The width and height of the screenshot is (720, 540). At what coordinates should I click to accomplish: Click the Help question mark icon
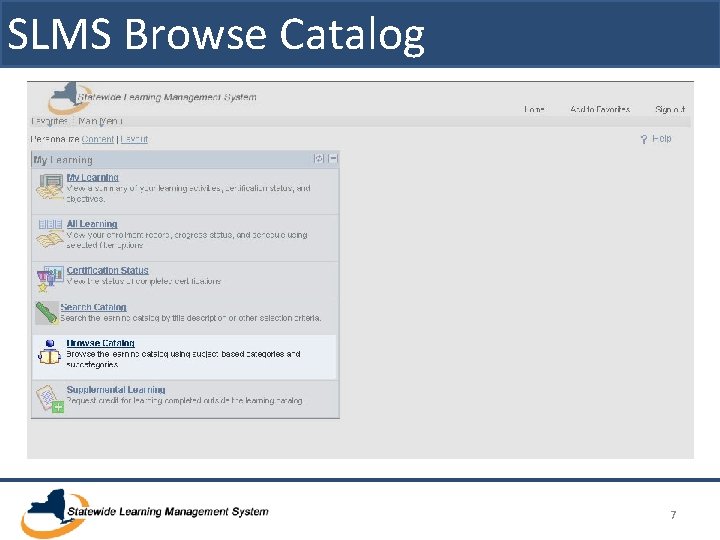pyautogui.click(x=644, y=139)
